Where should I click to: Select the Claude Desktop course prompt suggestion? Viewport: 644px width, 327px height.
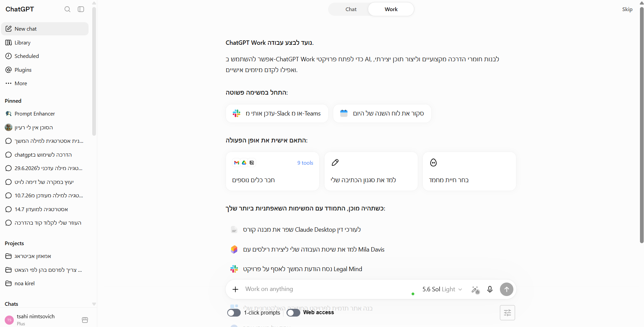coord(302,230)
